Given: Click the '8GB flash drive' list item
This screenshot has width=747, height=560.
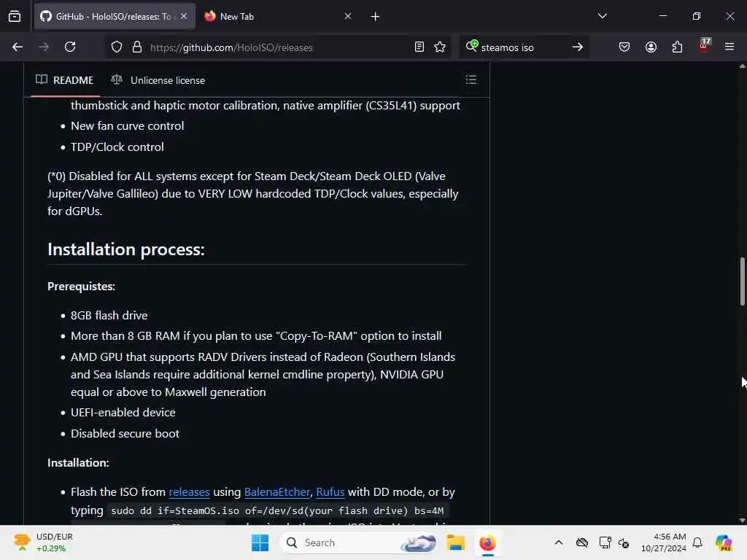Looking at the screenshot, I should (109, 315).
